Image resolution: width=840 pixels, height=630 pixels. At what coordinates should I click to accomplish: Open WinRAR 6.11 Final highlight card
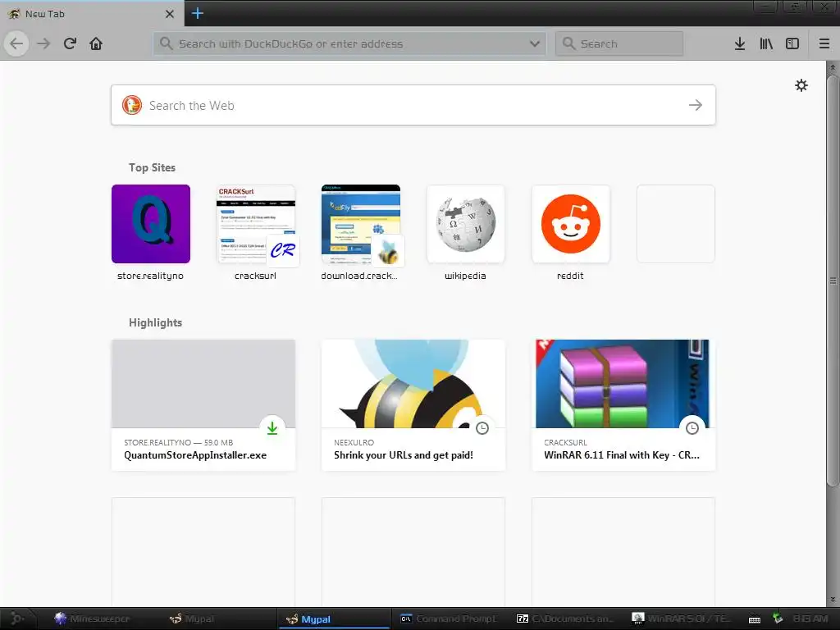click(623, 405)
